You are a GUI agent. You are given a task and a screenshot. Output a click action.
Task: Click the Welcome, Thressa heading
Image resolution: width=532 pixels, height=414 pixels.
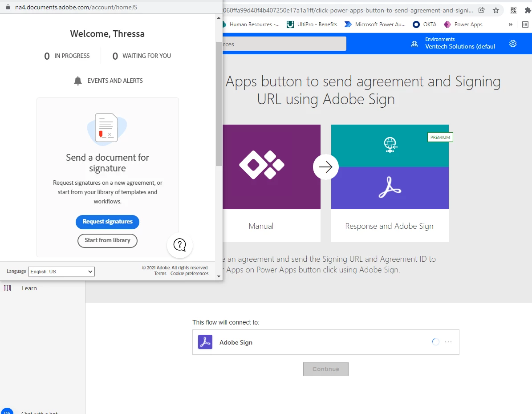pos(107,33)
